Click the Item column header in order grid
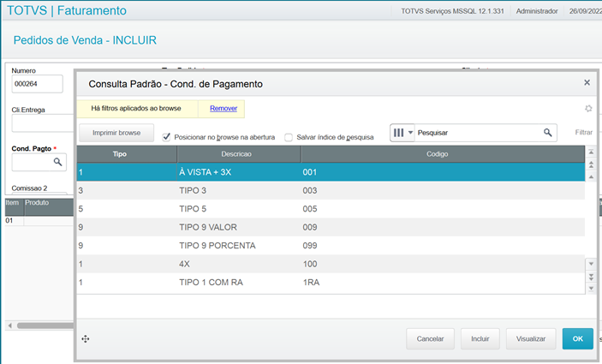The height and width of the screenshot is (364, 602). pos(15,207)
